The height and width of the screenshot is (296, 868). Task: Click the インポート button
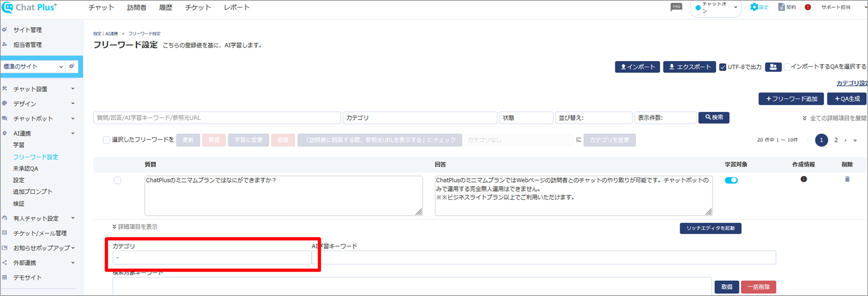tap(637, 67)
